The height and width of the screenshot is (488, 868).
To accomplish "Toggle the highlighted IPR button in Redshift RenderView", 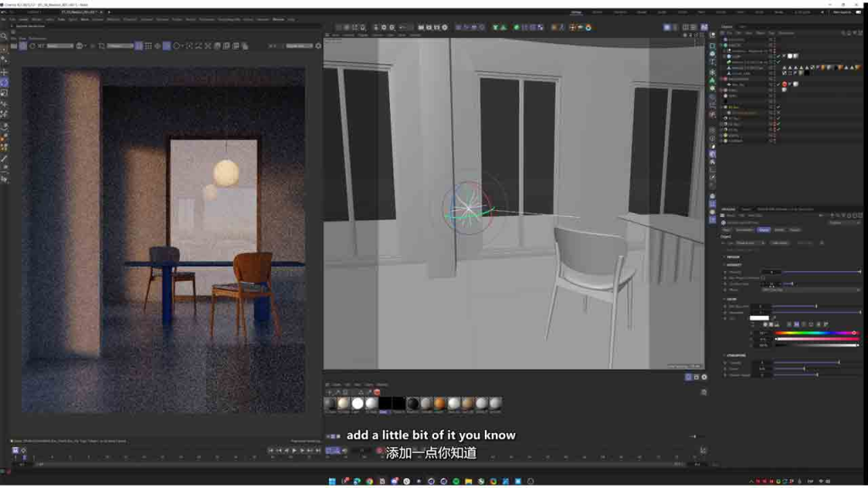I will pos(23,46).
